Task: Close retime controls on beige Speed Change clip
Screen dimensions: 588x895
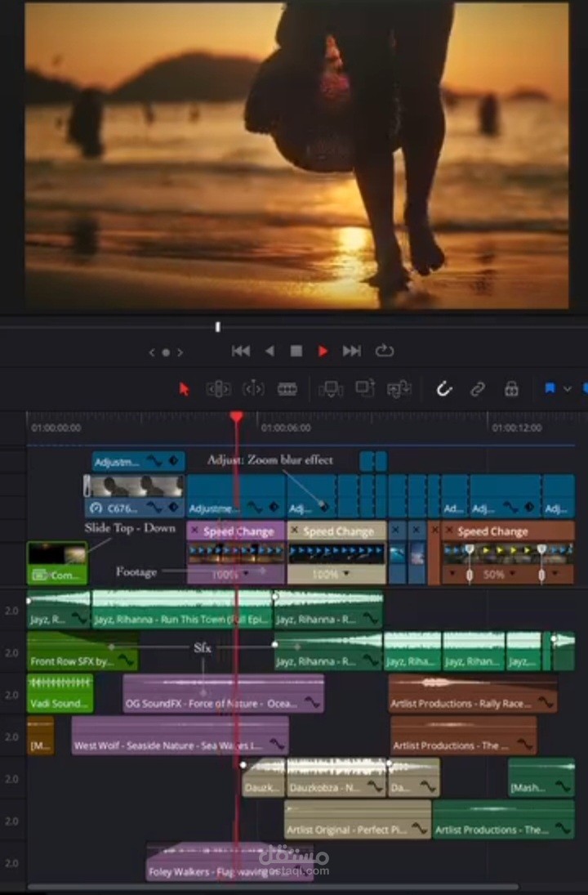Action: (294, 530)
